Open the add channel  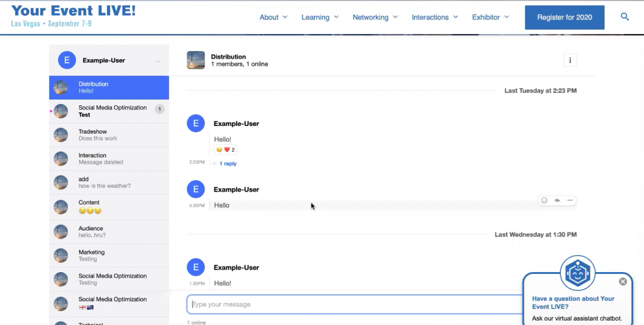(109, 183)
